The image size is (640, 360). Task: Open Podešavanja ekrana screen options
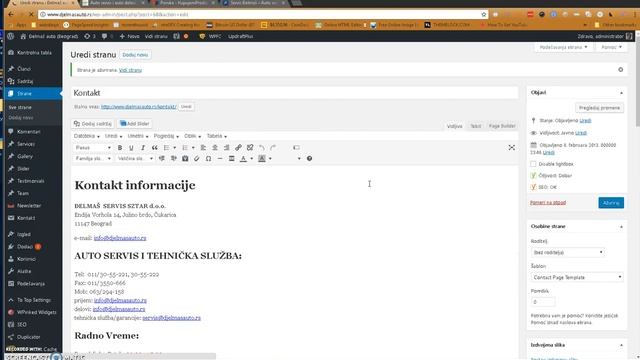tap(563, 47)
